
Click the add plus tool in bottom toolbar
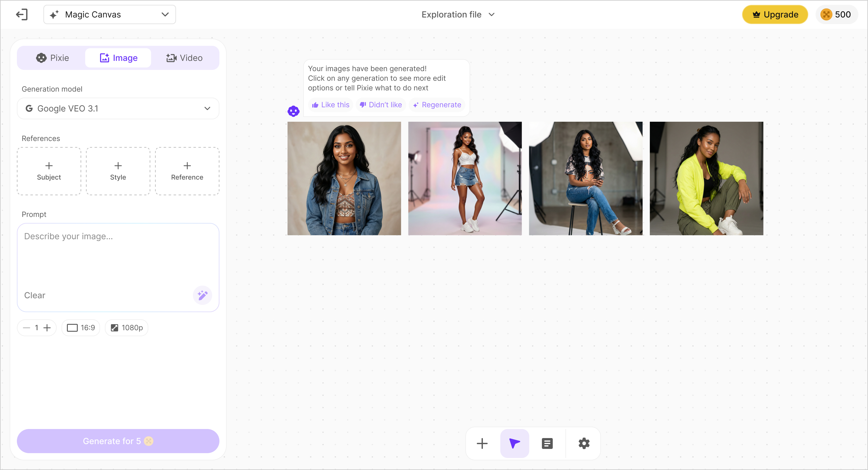(482, 443)
